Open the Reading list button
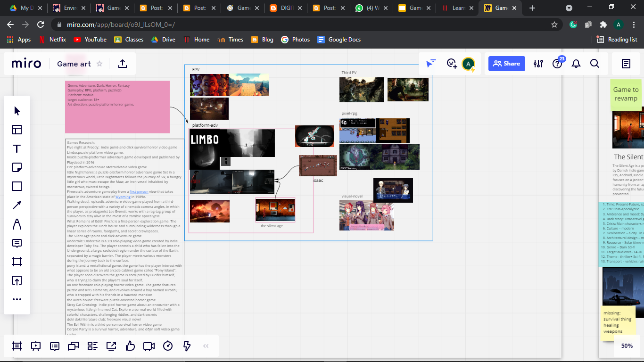The image size is (644, 362). point(617,40)
